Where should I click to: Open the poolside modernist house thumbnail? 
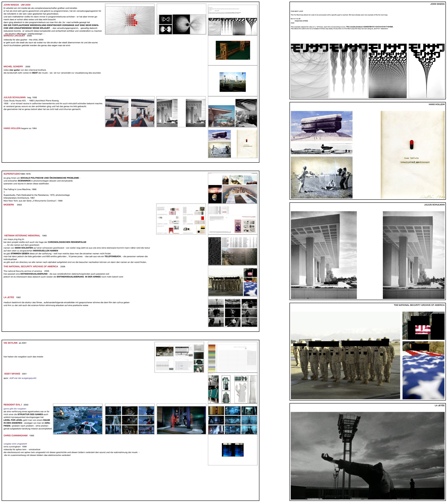(222, 116)
